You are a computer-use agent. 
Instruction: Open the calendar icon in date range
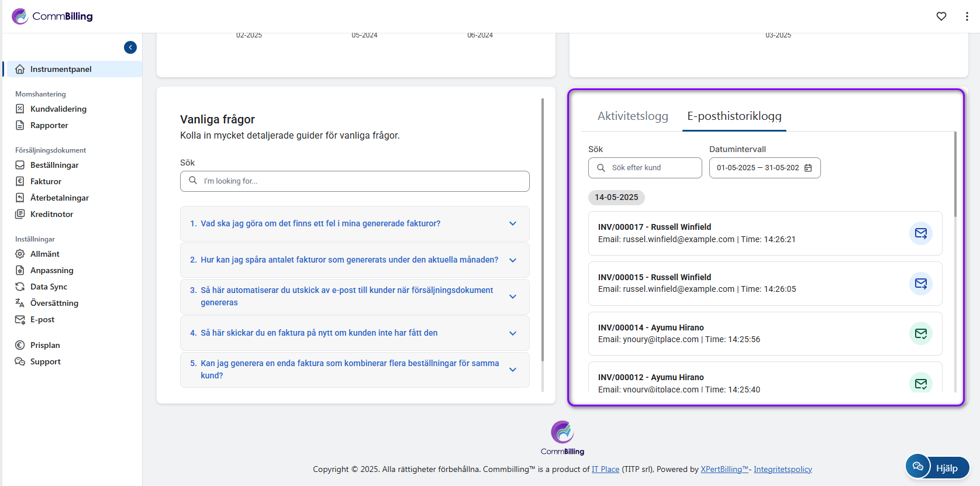[x=808, y=168]
